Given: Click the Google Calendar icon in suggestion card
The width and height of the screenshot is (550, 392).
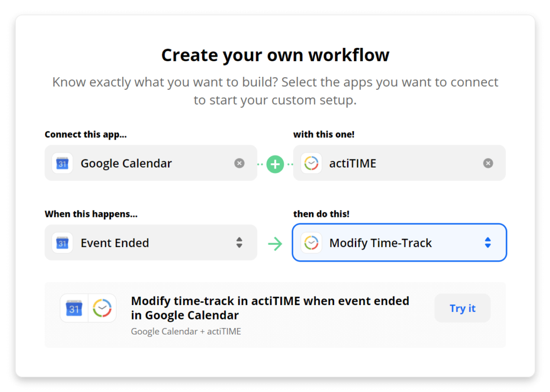Looking at the screenshot, I should (x=74, y=308).
